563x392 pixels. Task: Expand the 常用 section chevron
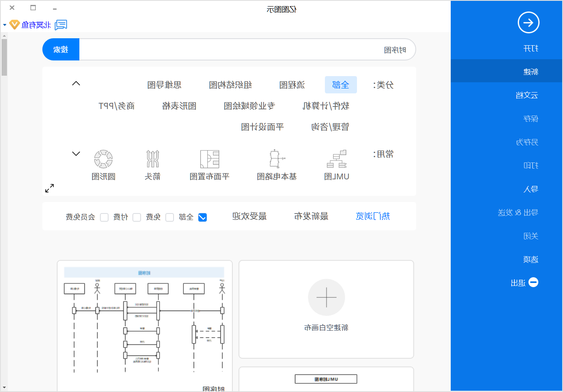click(76, 154)
